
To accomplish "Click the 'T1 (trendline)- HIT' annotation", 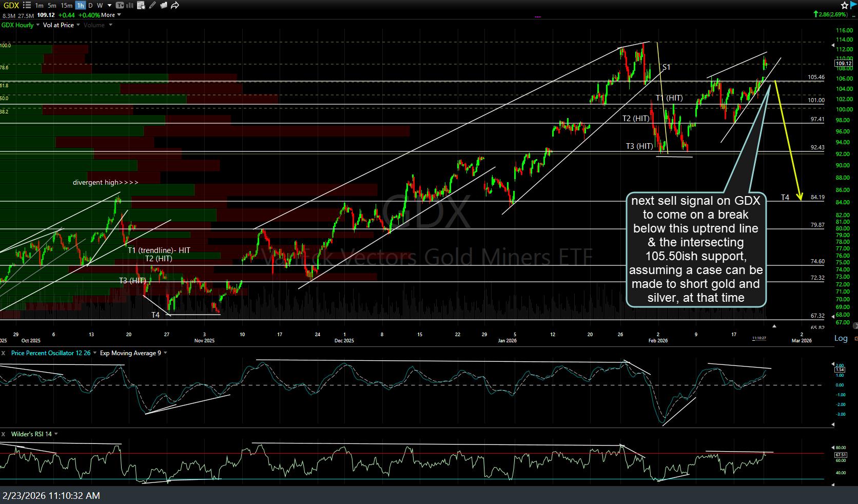I will point(159,250).
